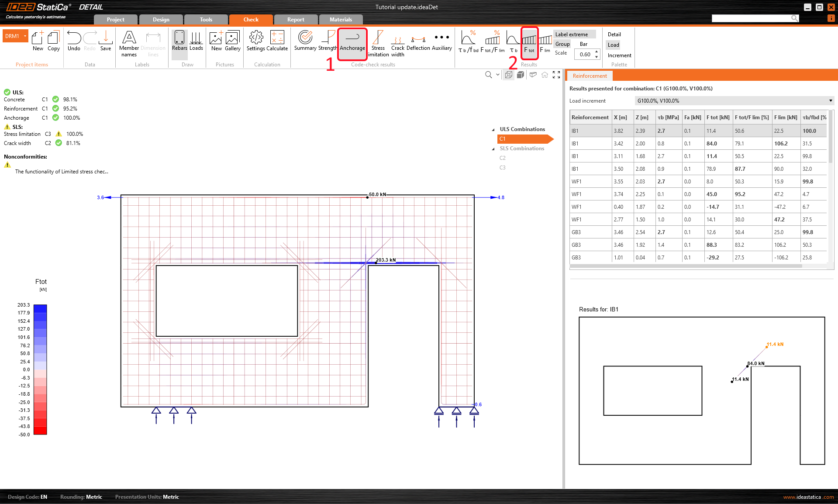
Task: Switch to the Report tab
Action: pos(296,20)
